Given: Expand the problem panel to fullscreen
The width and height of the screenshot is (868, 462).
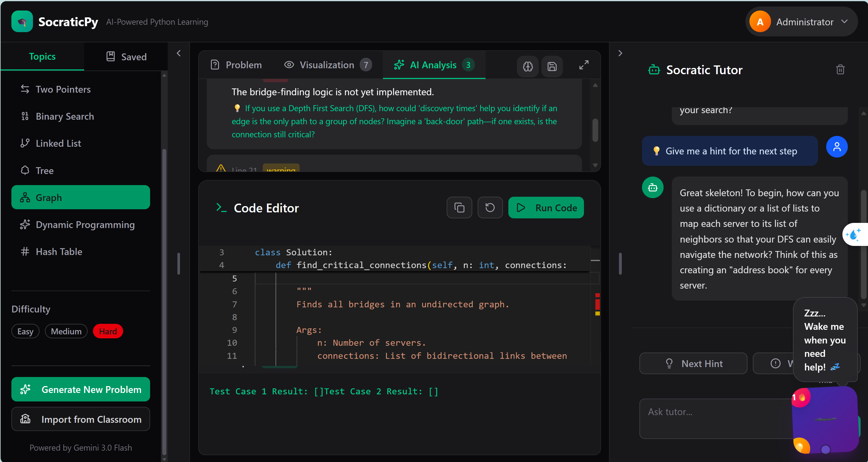Looking at the screenshot, I should 584,65.
